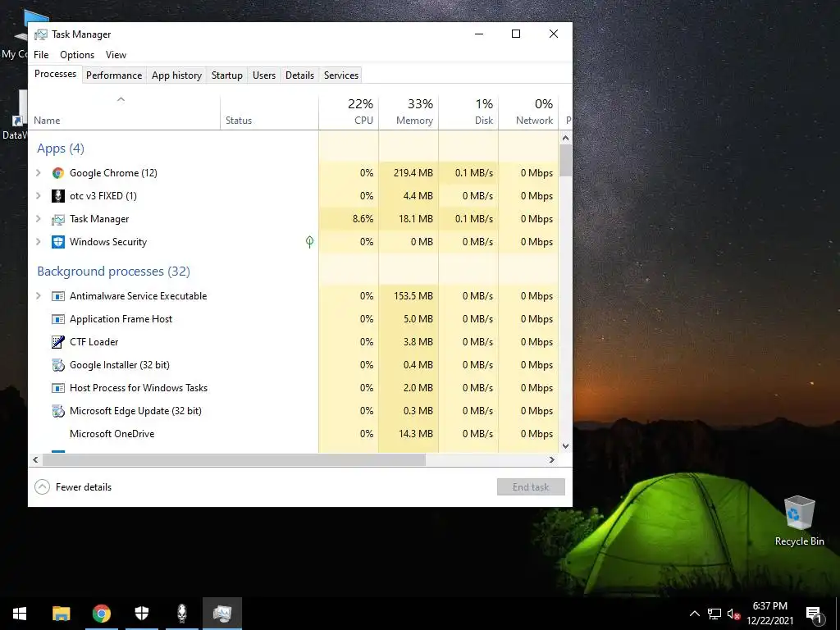840x630 pixels.
Task: Click the 219.4 MB memory cell
Action: (409, 173)
